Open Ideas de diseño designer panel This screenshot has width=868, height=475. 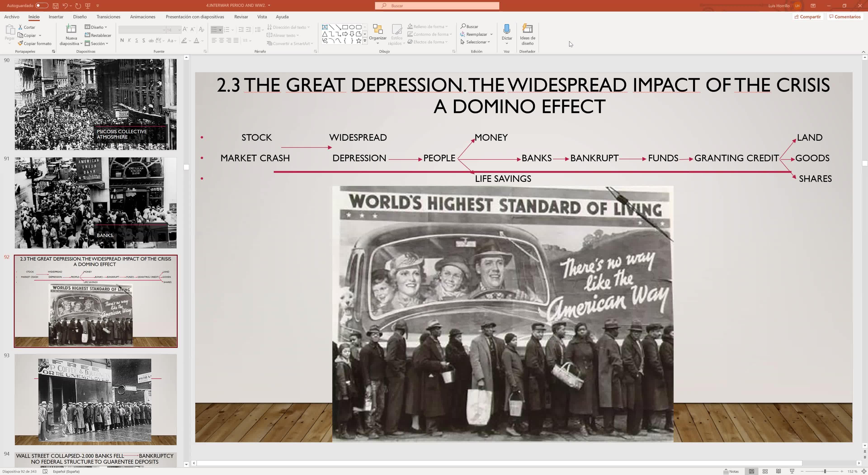pos(527,34)
